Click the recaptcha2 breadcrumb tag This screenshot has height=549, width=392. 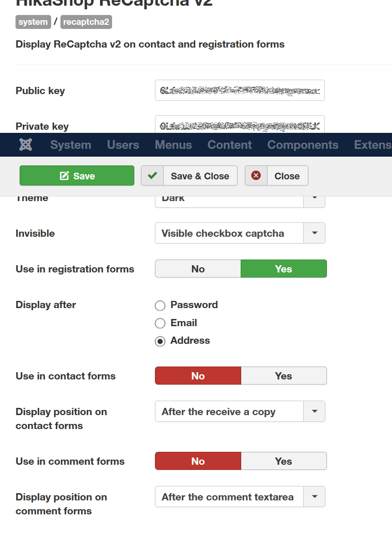(x=86, y=22)
